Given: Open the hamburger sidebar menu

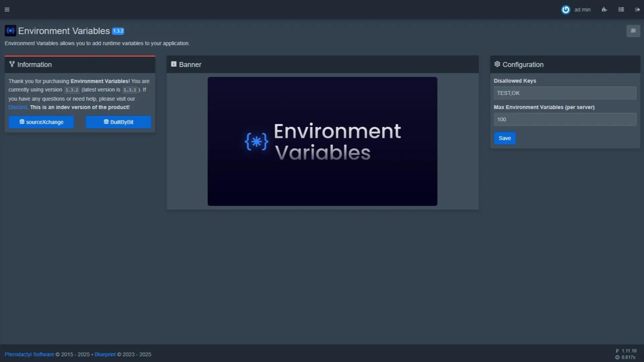Looking at the screenshot, I should [7, 9].
